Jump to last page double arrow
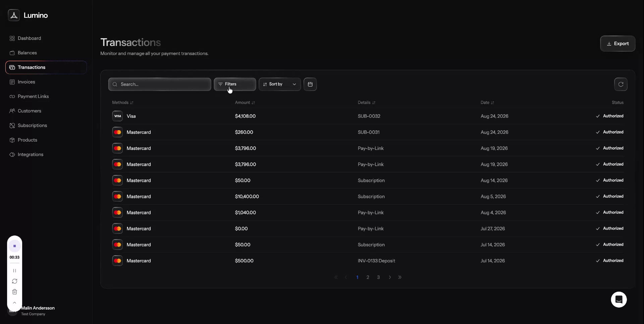Viewport: 644px width, 324px height. pyautogui.click(x=400, y=277)
